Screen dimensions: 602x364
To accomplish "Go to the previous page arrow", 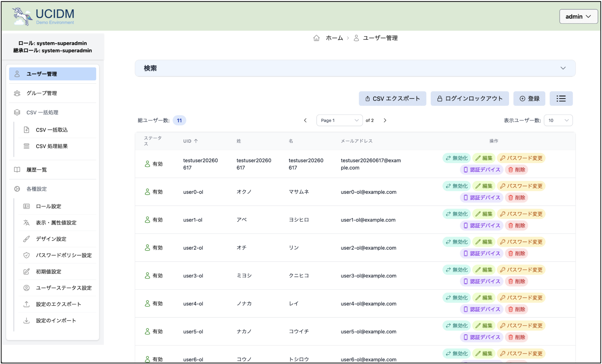I will (x=305, y=120).
